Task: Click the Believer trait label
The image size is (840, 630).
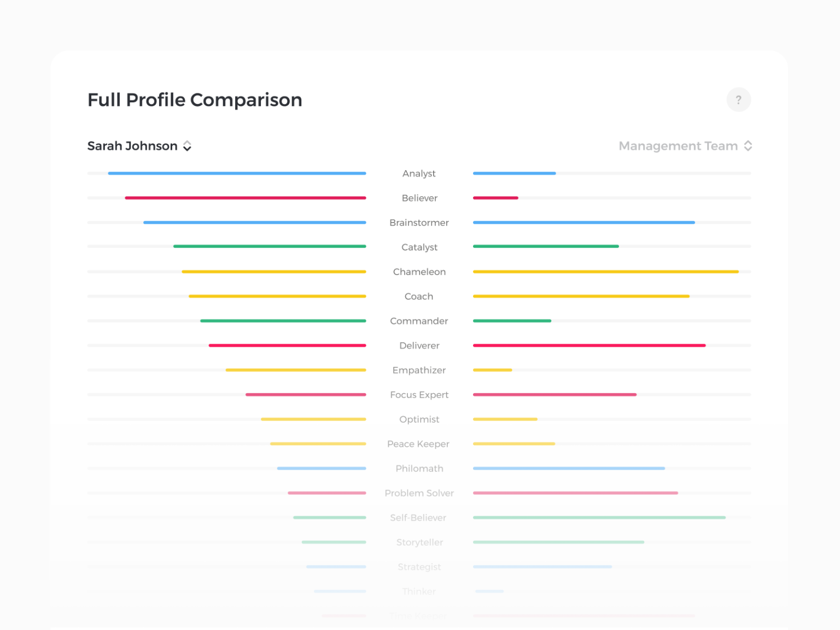Action: pyautogui.click(x=419, y=198)
